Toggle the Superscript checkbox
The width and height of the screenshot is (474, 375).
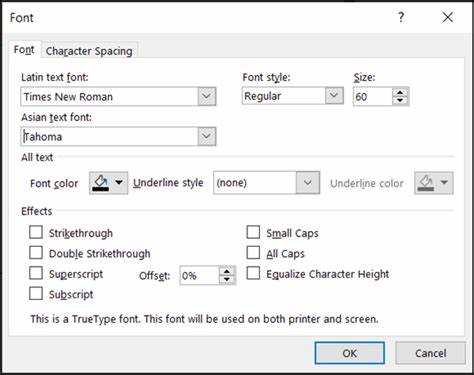[x=36, y=273]
